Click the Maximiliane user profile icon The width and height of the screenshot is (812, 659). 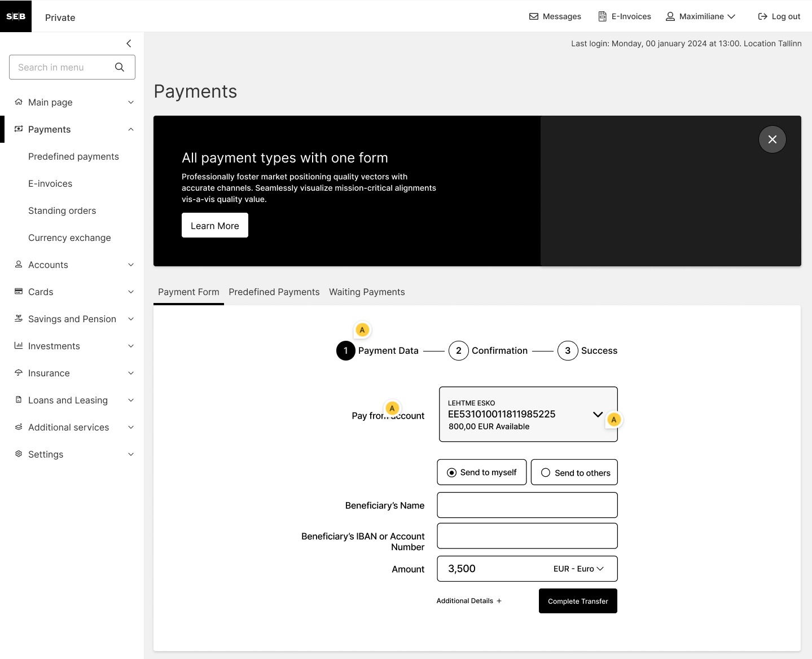tap(670, 16)
